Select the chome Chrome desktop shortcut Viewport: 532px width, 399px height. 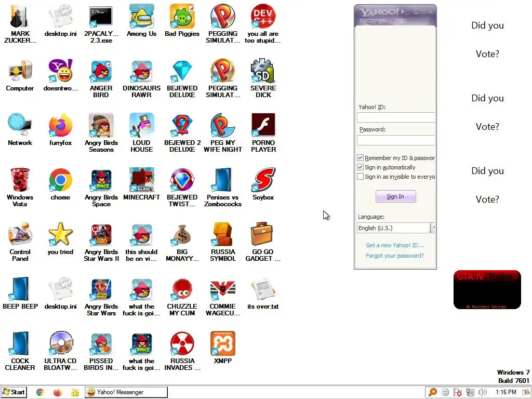pyautogui.click(x=60, y=184)
